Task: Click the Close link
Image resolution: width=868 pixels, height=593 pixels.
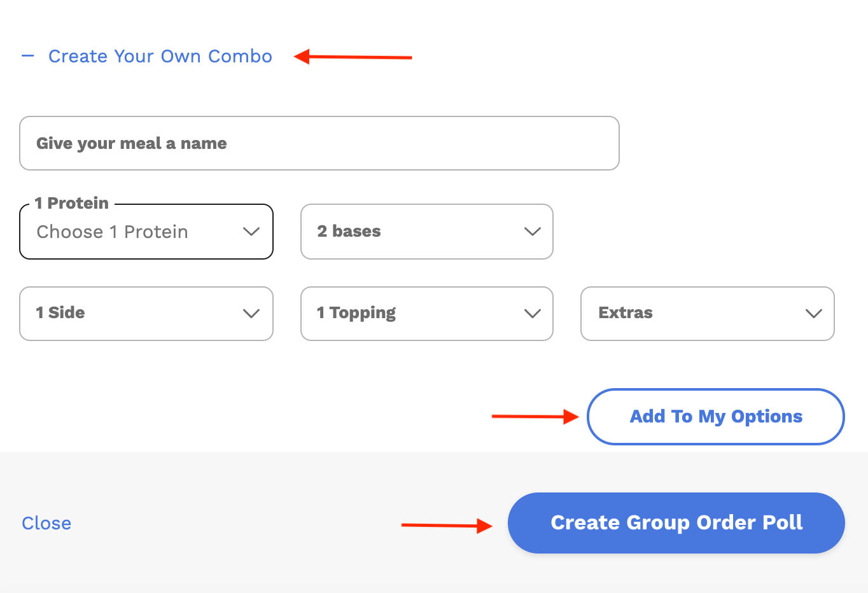Action: [x=46, y=523]
